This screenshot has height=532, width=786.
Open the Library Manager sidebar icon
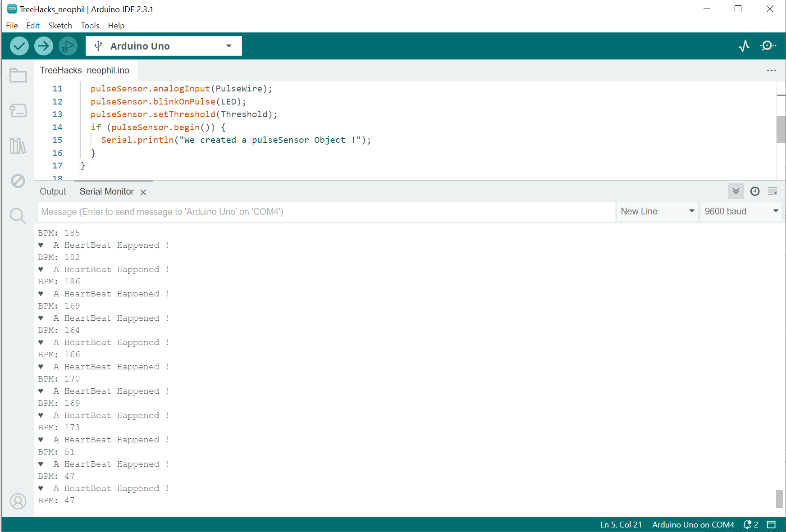point(18,146)
